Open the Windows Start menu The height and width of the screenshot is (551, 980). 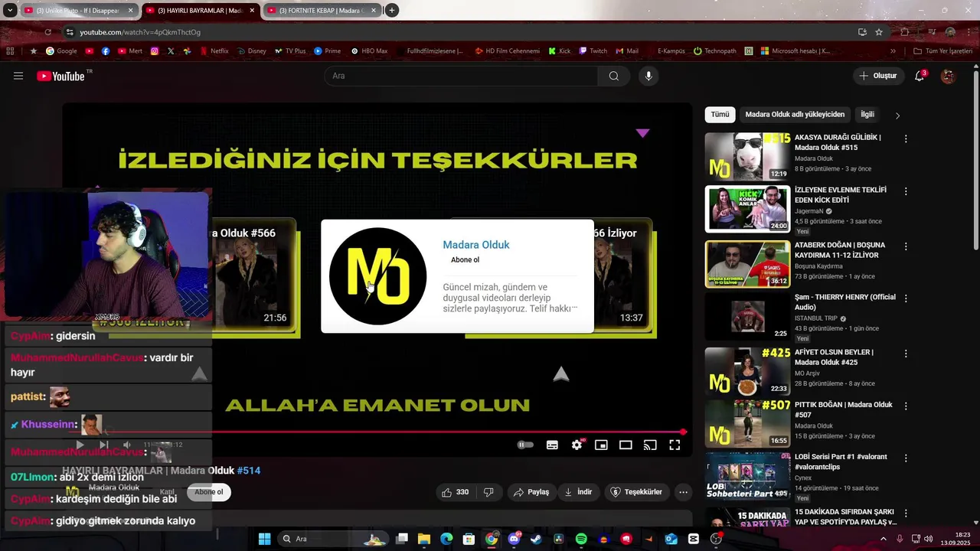[264, 539]
